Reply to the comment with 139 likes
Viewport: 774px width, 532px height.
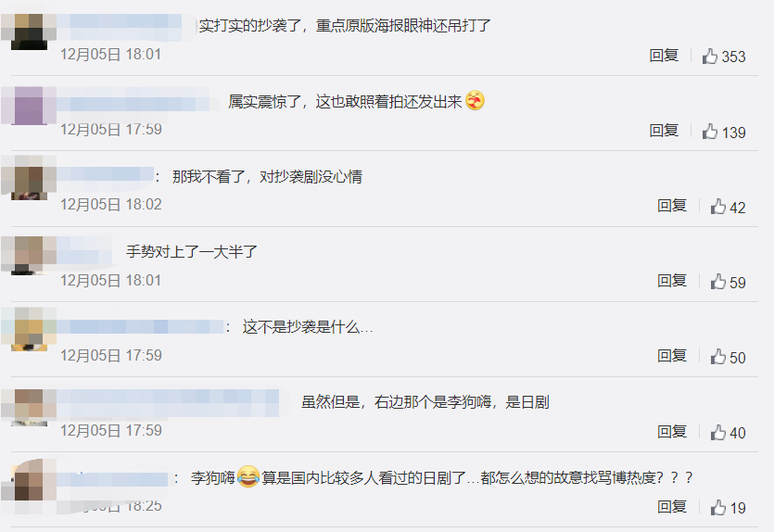(664, 131)
